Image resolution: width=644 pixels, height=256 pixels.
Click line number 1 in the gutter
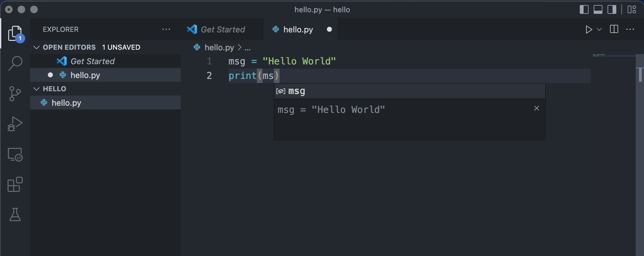tap(209, 61)
